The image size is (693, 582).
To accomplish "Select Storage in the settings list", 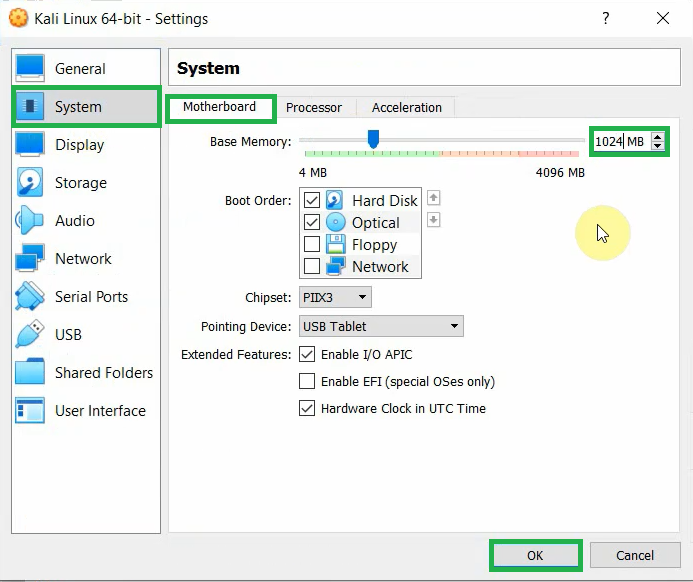I will click(x=81, y=183).
